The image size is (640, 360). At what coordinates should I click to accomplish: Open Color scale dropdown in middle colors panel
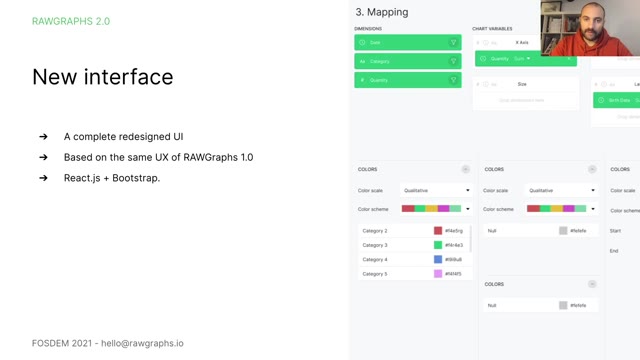pyautogui.click(x=561, y=190)
